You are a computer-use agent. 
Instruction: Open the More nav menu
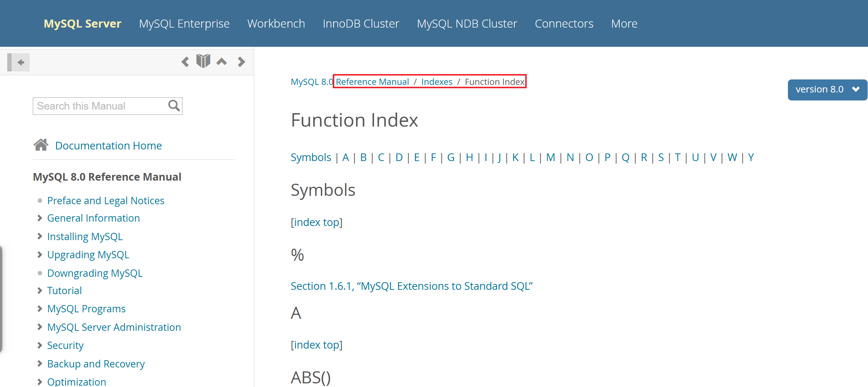coord(624,24)
